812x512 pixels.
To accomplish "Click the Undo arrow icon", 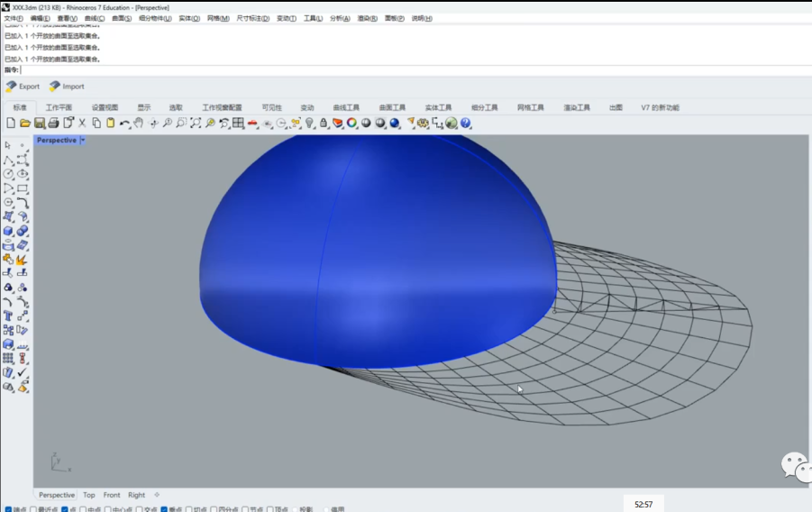I will click(x=124, y=123).
